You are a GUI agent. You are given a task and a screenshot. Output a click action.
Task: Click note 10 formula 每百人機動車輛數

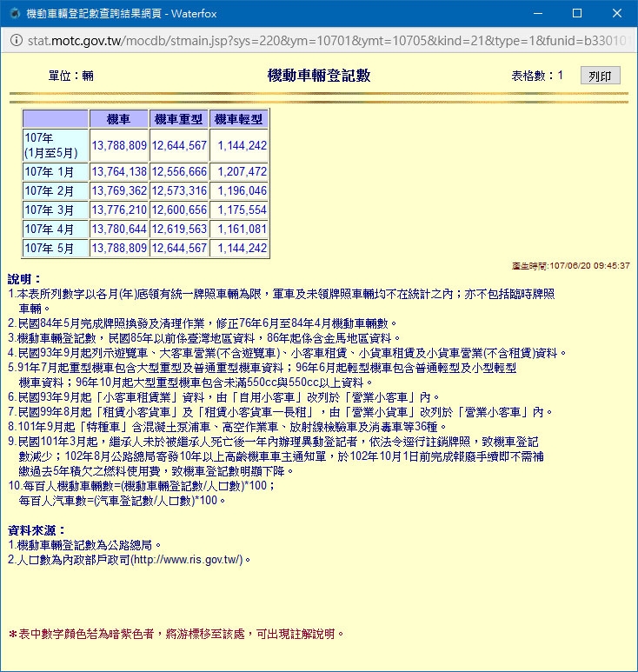pos(142,486)
